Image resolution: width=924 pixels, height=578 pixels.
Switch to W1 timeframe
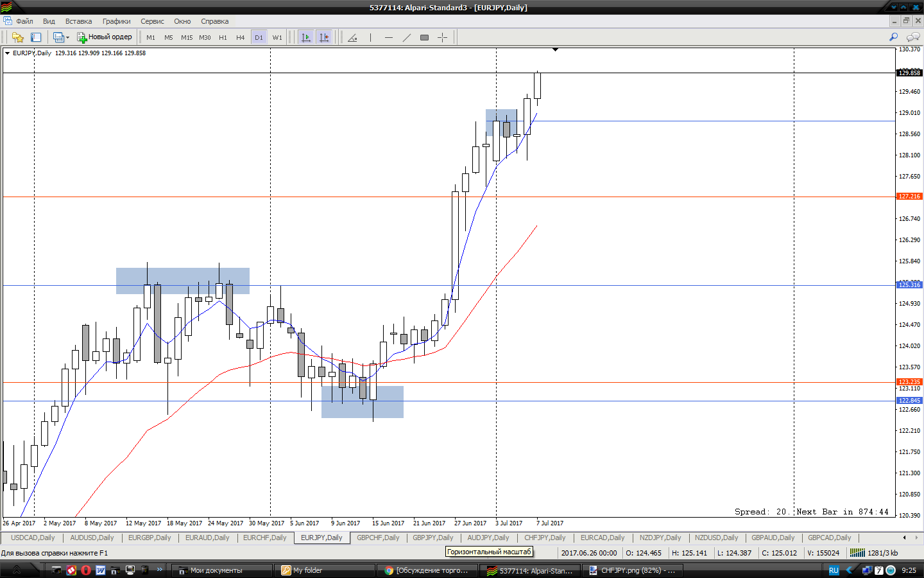(x=277, y=37)
